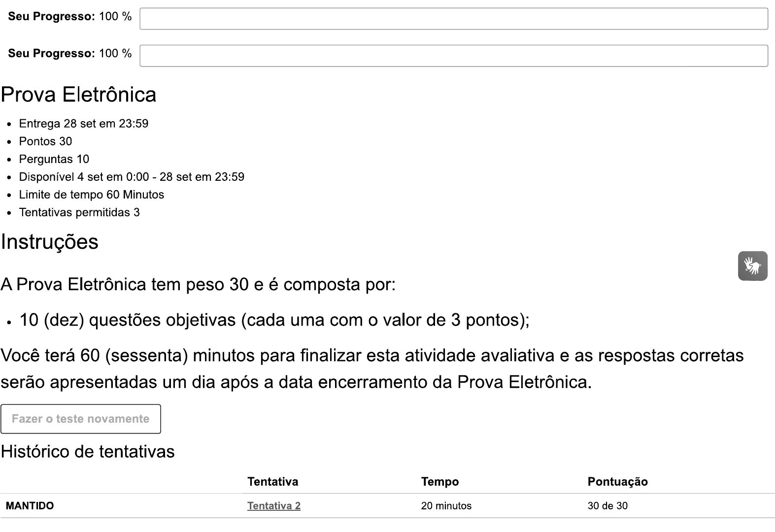Click the 20 minutos time cell
The height and width of the screenshot is (532, 775).
(x=446, y=506)
